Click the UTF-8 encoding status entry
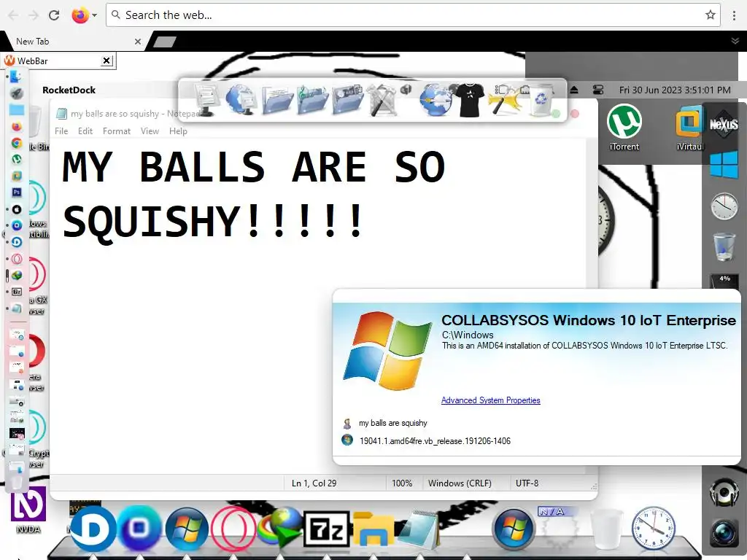 pos(527,483)
